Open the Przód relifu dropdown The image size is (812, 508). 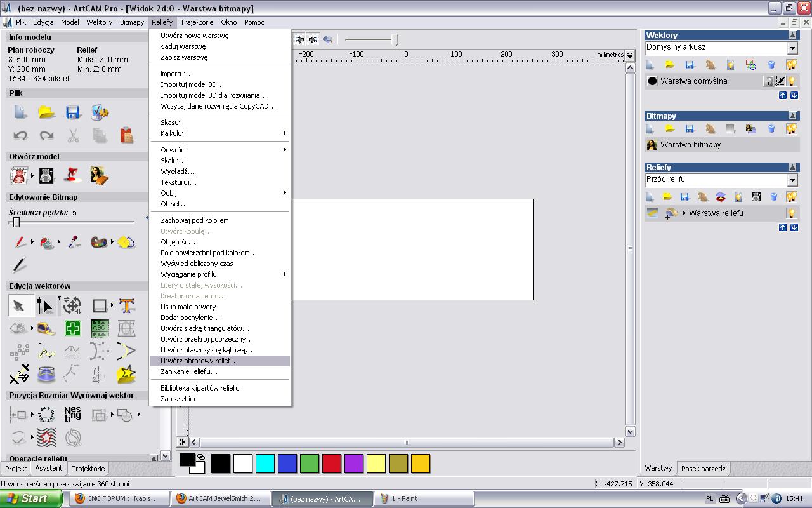(x=792, y=180)
